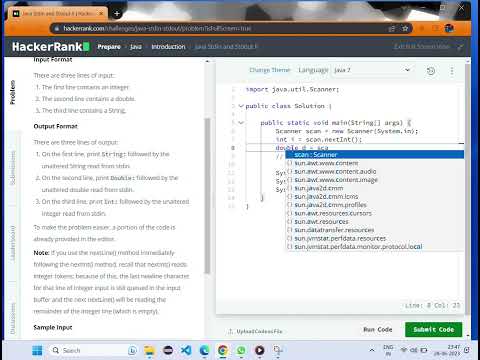This screenshot has width=480, height=360.
Task: Select the 'scan : Scanner' autocomplete suggestion
Action: [x=375, y=155]
